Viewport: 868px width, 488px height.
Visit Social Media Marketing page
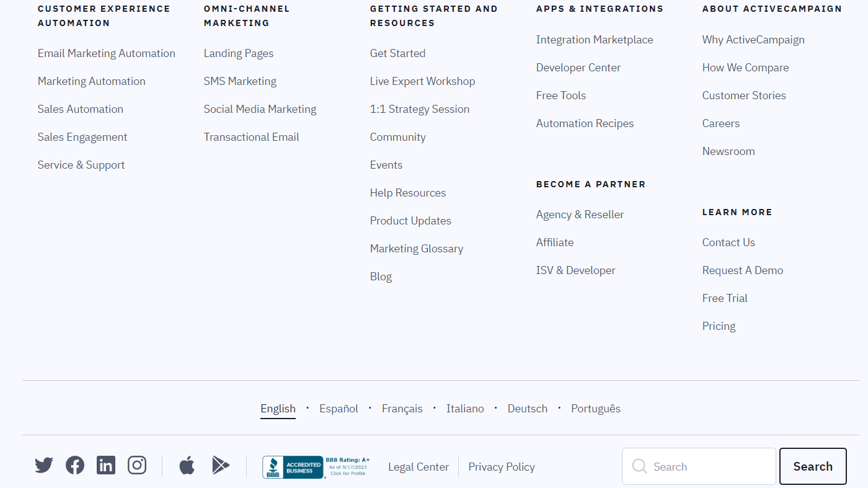[x=260, y=109]
